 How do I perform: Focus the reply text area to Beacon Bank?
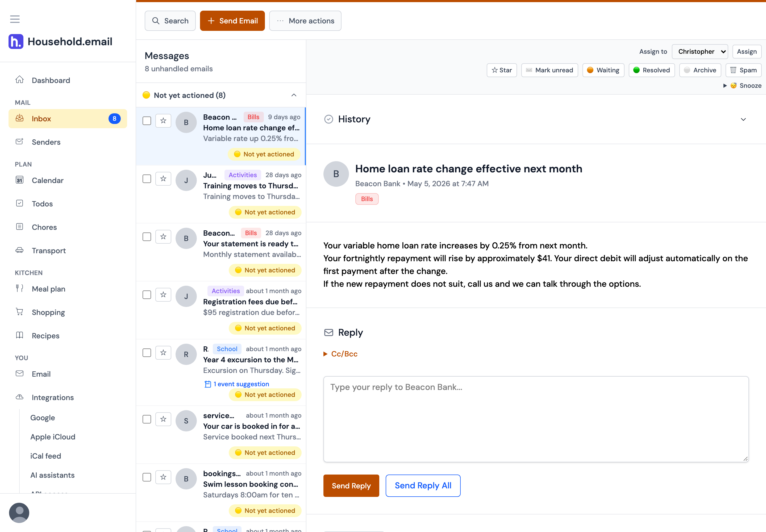[536, 419]
